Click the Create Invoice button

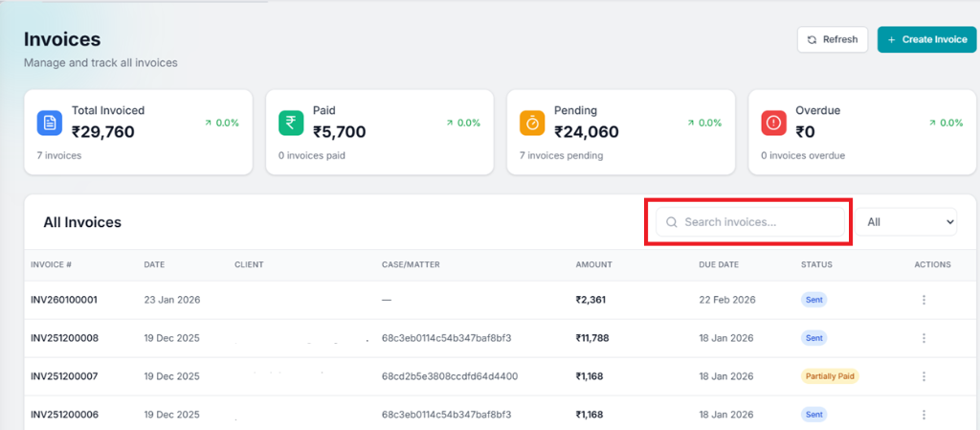(926, 39)
